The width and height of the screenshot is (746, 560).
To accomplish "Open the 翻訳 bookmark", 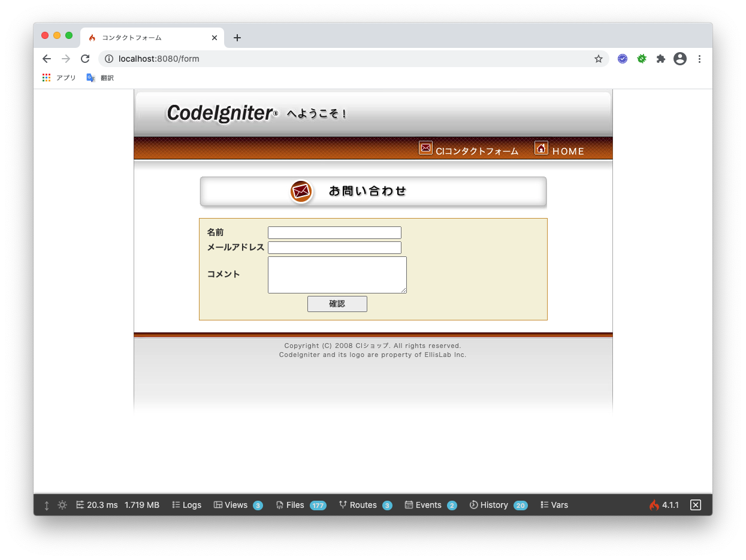I will tap(100, 78).
